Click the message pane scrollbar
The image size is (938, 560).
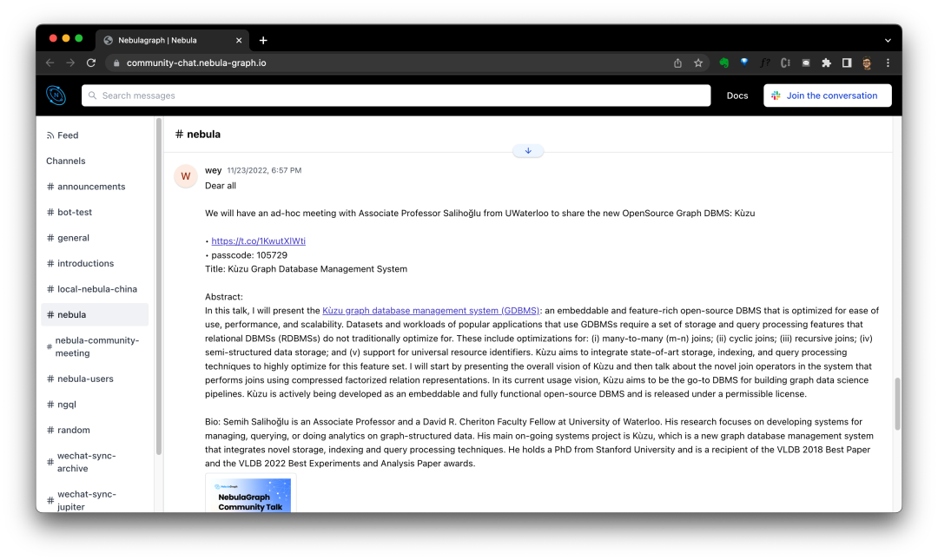point(897,404)
